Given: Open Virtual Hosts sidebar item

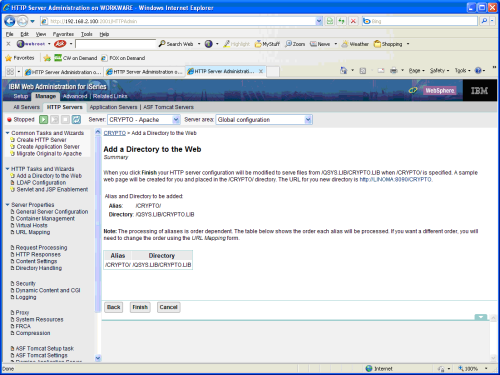Looking at the screenshot, I should [32, 225].
